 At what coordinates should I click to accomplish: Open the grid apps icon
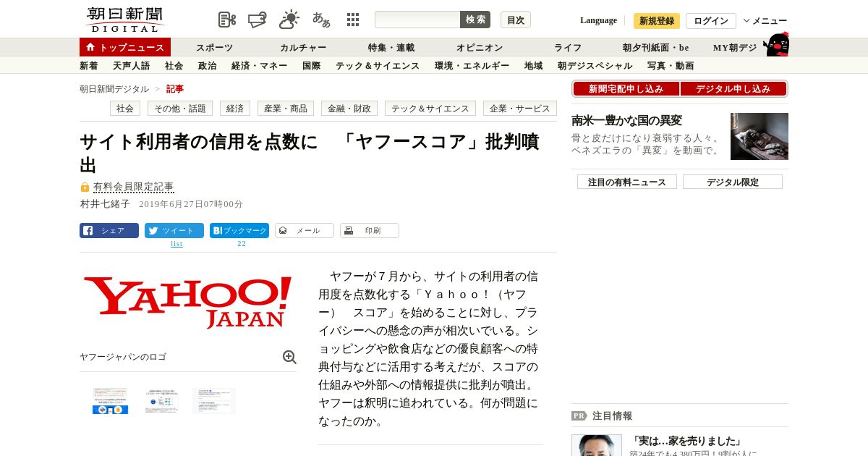coord(353,20)
